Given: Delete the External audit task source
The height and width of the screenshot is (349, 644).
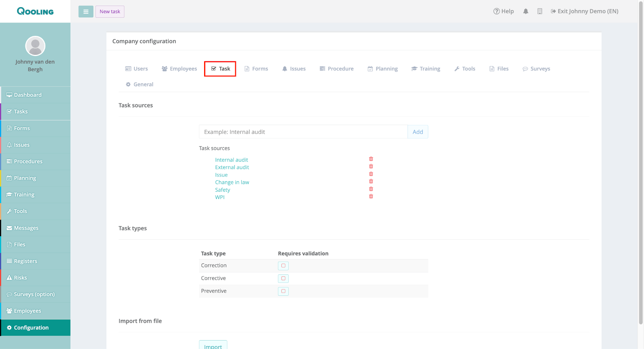Looking at the screenshot, I should click(x=371, y=166).
